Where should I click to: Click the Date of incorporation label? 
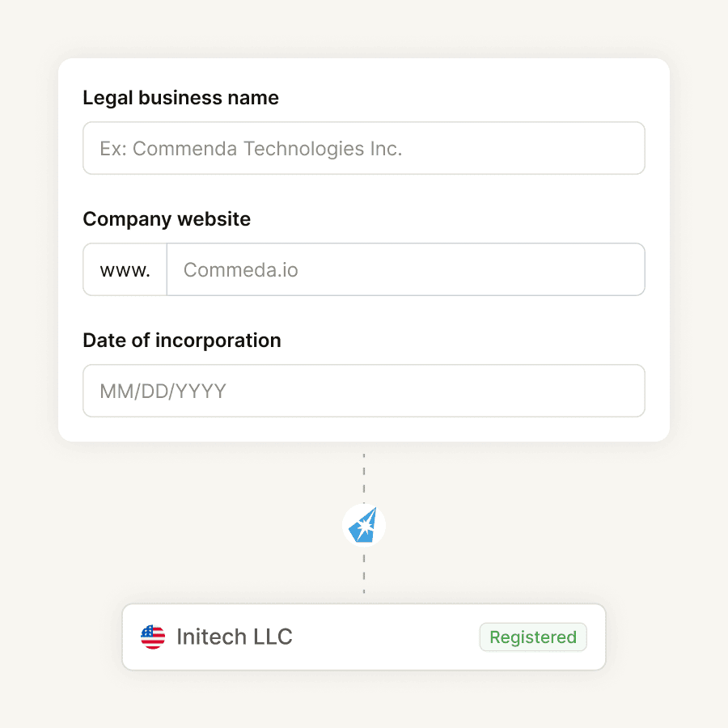coord(182,341)
